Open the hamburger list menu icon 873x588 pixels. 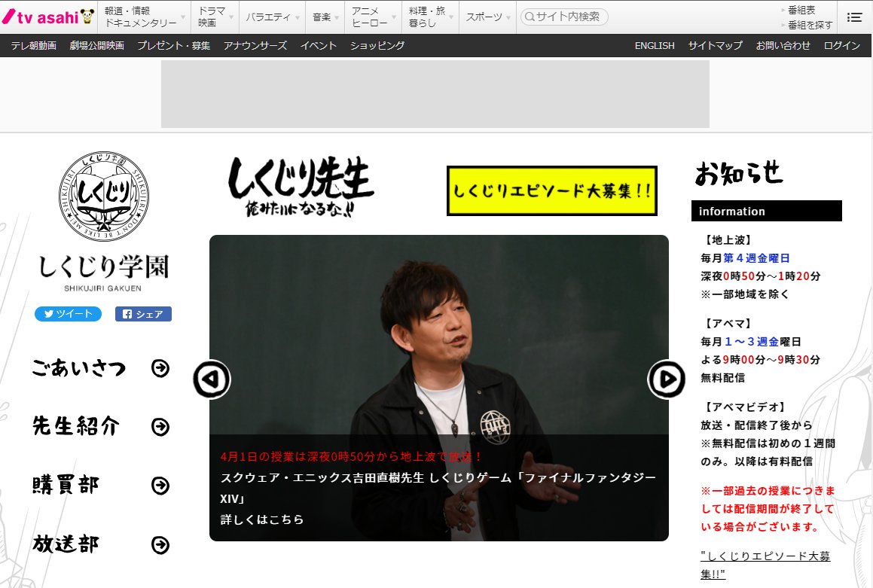pyautogui.click(x=854, y=17)
